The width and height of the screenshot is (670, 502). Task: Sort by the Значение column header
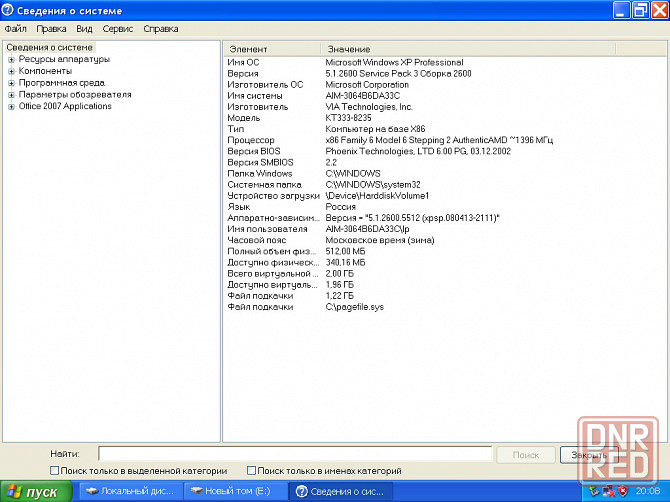(468, 49)
